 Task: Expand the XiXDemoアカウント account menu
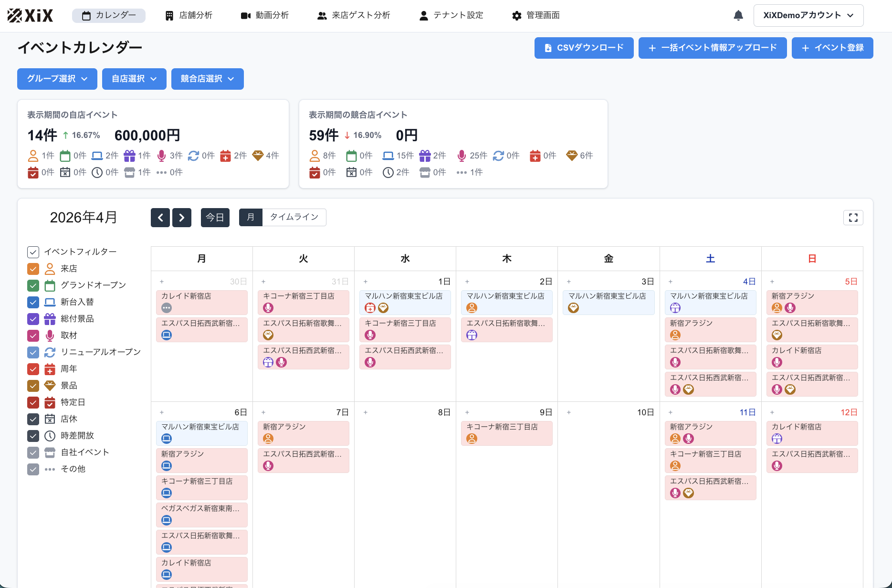(x=808, y=15)
